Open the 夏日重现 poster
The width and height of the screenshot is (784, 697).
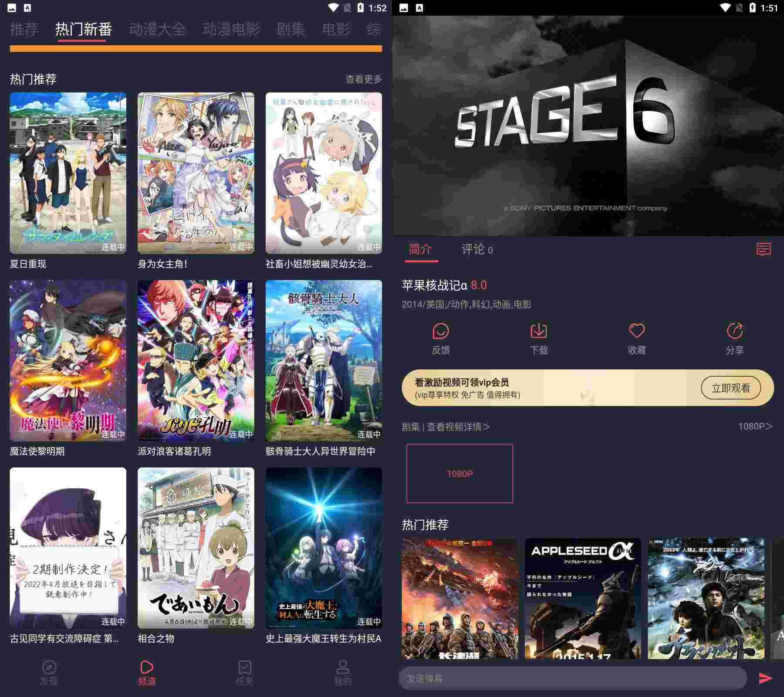click(68, 173)
